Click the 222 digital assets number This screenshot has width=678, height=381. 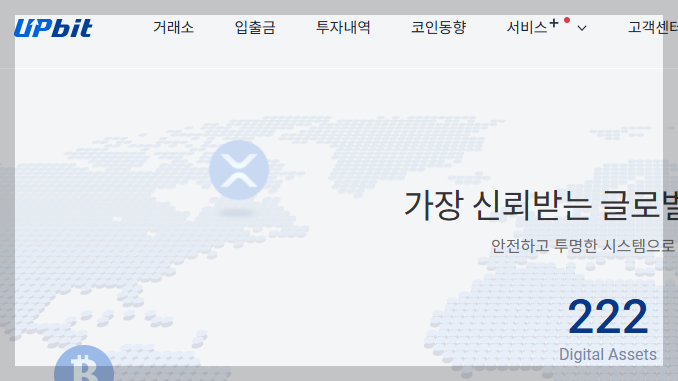pos(608,317)
